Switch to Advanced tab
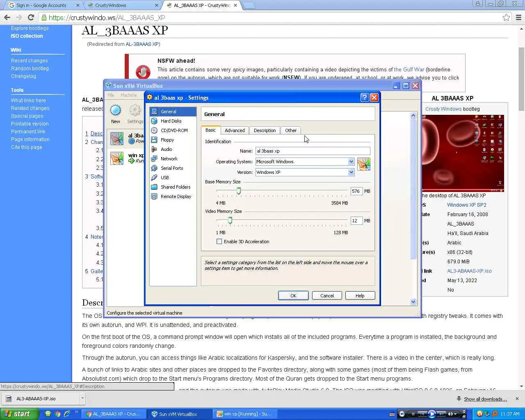The image size is (525, 420). coord(235,130)
